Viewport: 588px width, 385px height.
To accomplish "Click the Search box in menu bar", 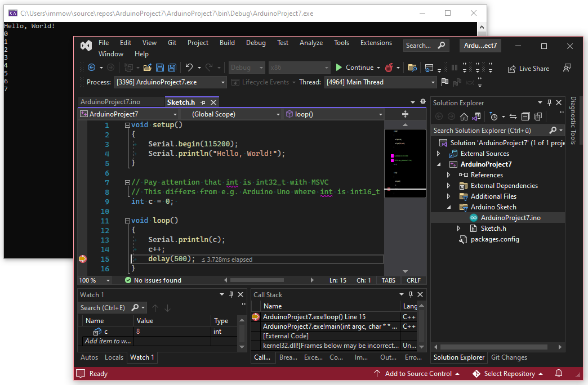I will (x=426, y=46).
